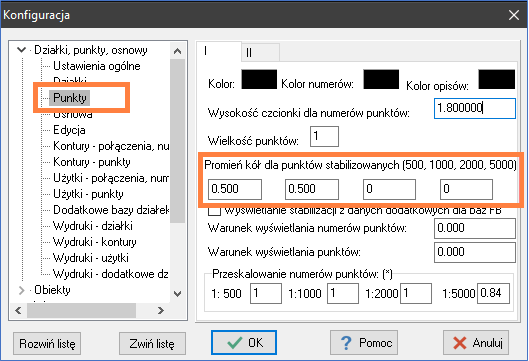529x361 pixels.
Task: Select Obiekty tree item label
Action: click(52, 290)
